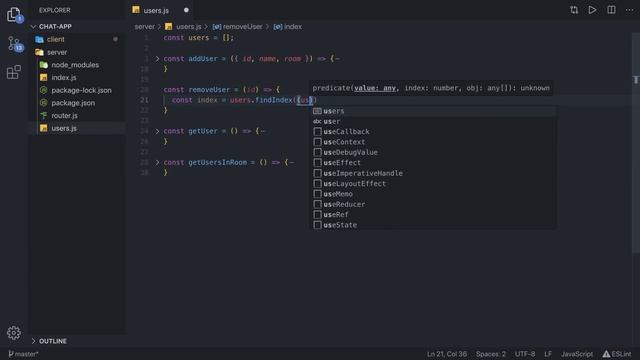Viewport: 640px width, 360px height.
Task: Click the master branch in the status bar
Action: click(x=23, y=354)
